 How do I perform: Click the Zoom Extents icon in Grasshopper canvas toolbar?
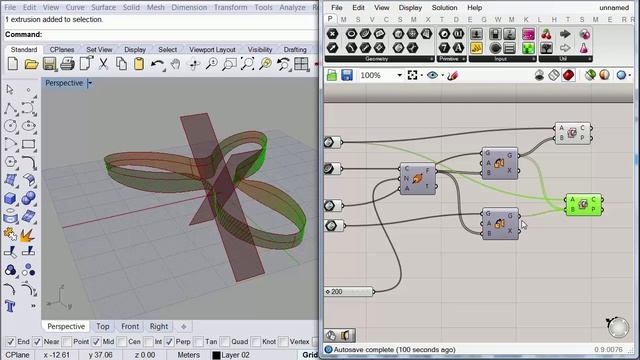coord(413,75)
